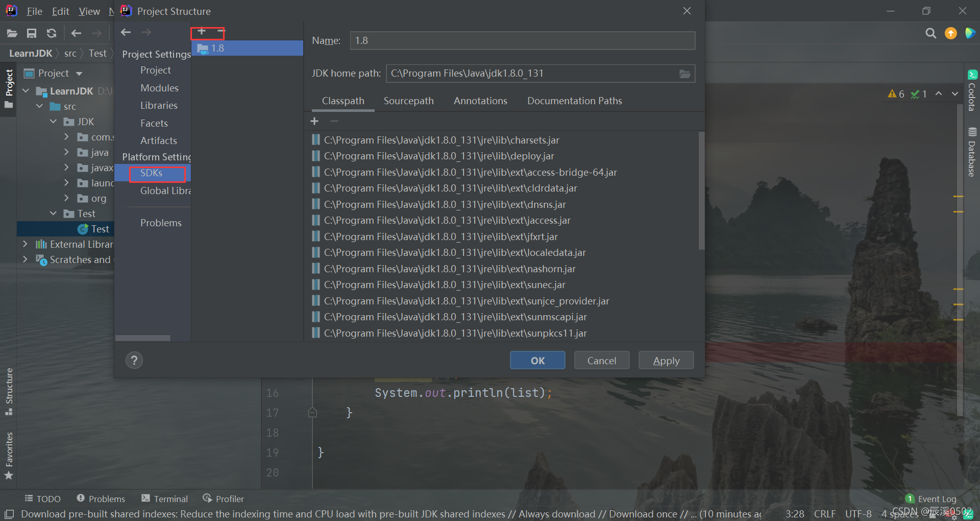Open the View menu

click(89, 11)
